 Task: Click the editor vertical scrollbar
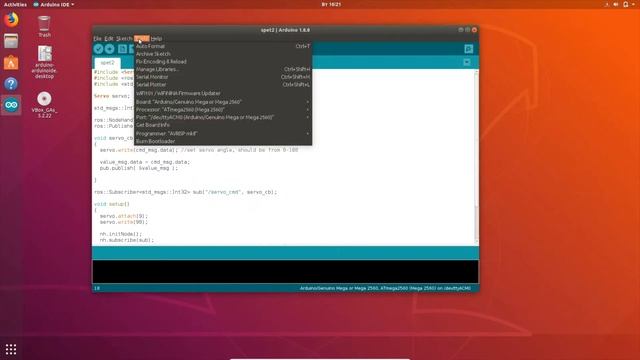(476, 157)
